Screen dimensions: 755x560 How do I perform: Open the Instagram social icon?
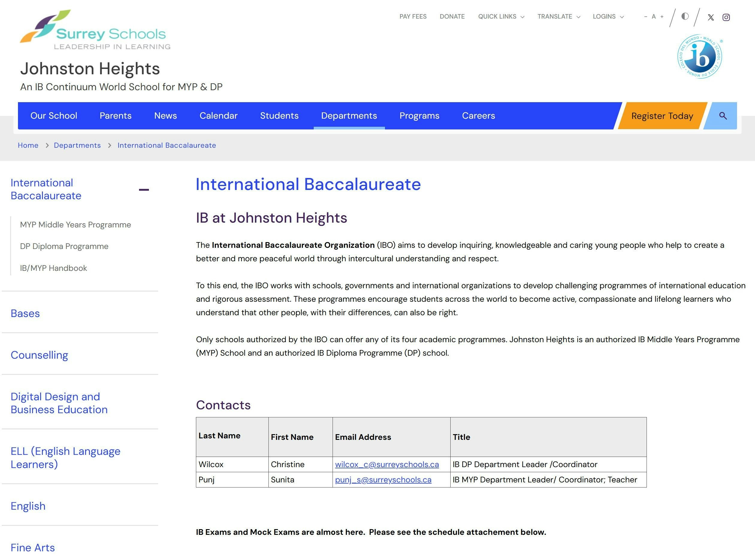(x=726, y=17)
